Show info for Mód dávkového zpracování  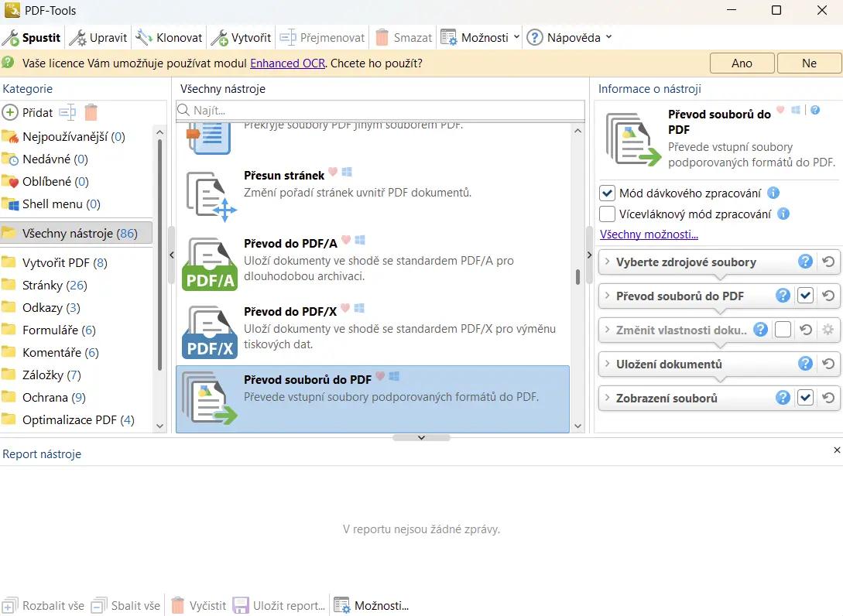click(773, 193)
